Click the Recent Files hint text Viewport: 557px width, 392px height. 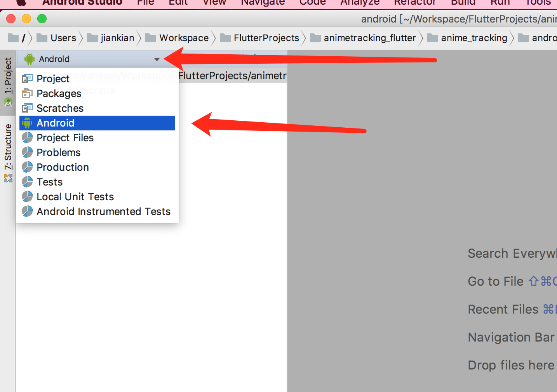click(x=503, y=309)
